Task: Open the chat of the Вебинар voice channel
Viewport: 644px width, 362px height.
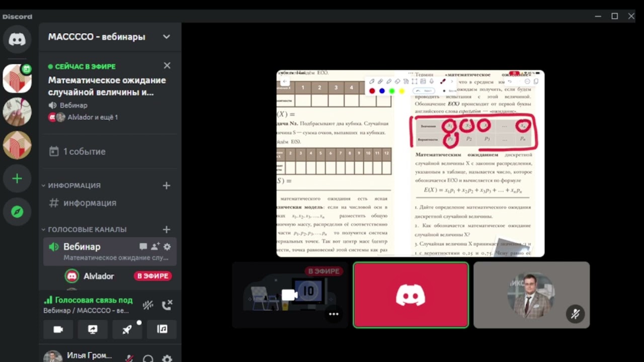Action: 143,246
